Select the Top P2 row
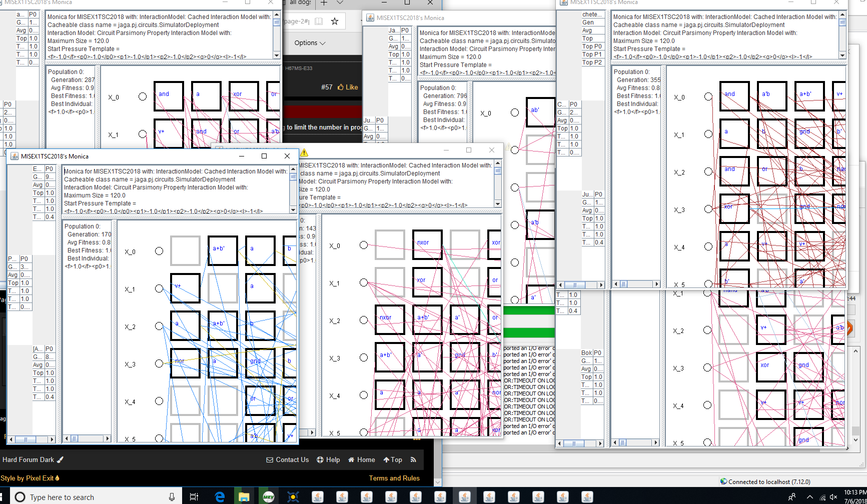Viewport: 867px width, 504px height. point(593,62)
